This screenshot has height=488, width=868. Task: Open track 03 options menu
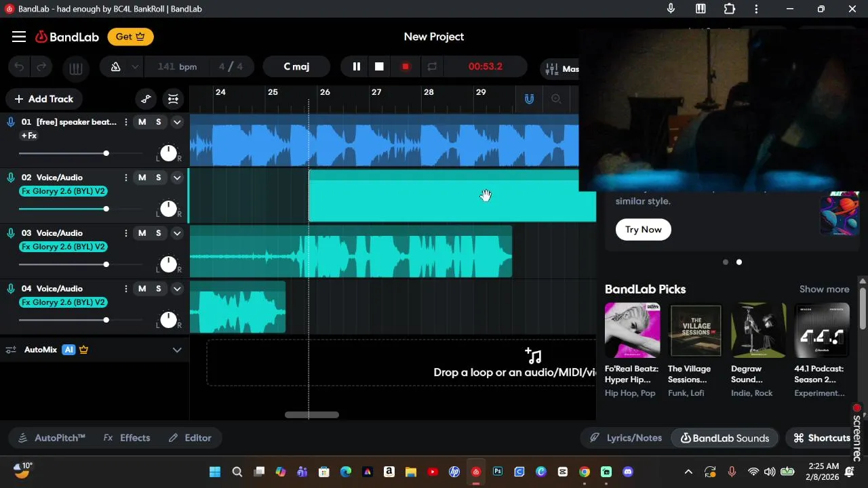tap(126, 233)
